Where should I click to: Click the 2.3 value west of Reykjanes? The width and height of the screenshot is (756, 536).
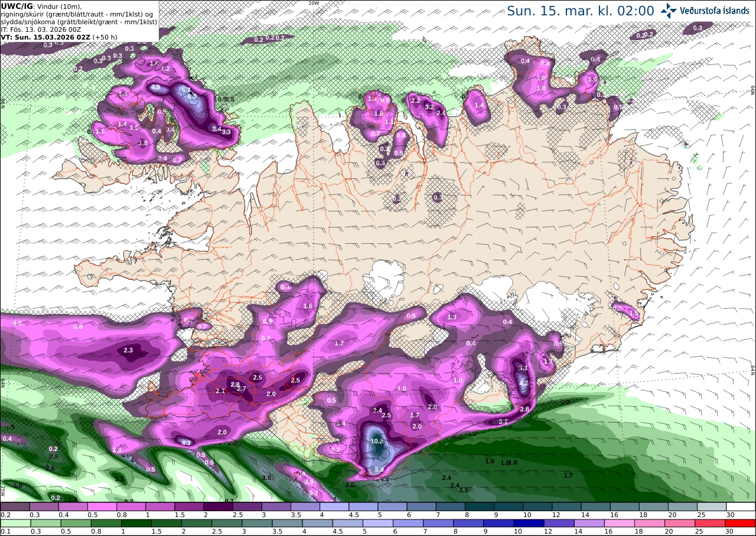[x=129, y=350]
